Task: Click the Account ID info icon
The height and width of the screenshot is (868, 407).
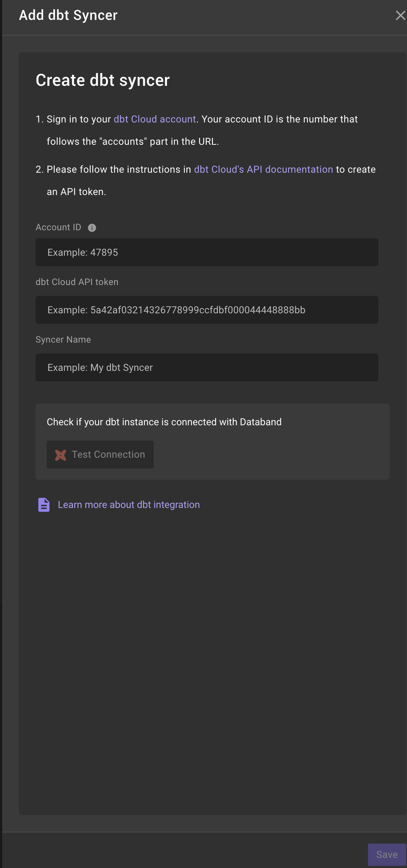Action: (92, 228)
